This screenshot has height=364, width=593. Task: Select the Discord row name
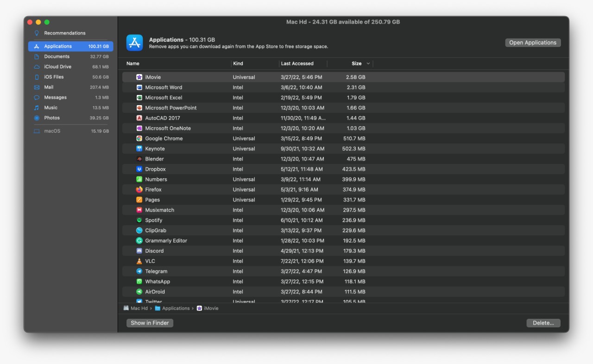coord(154,251)
